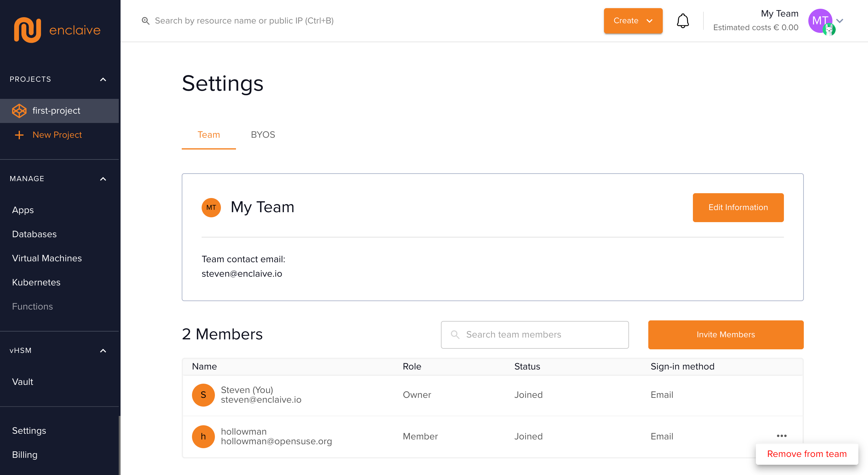The height and width of the screenshot is (475, 868).
Task: Open hollowman's three-dot options menu
Action: click(x=782, y=436)
